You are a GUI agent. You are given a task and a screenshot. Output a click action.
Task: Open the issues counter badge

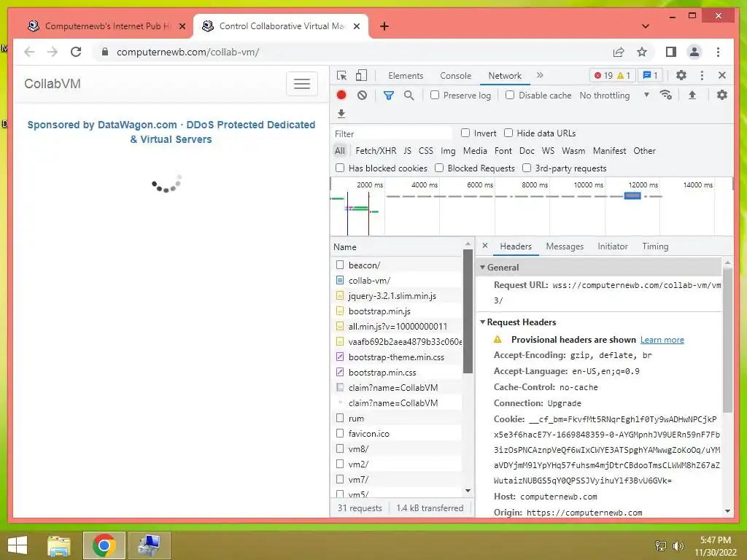[x=650, y=75]
